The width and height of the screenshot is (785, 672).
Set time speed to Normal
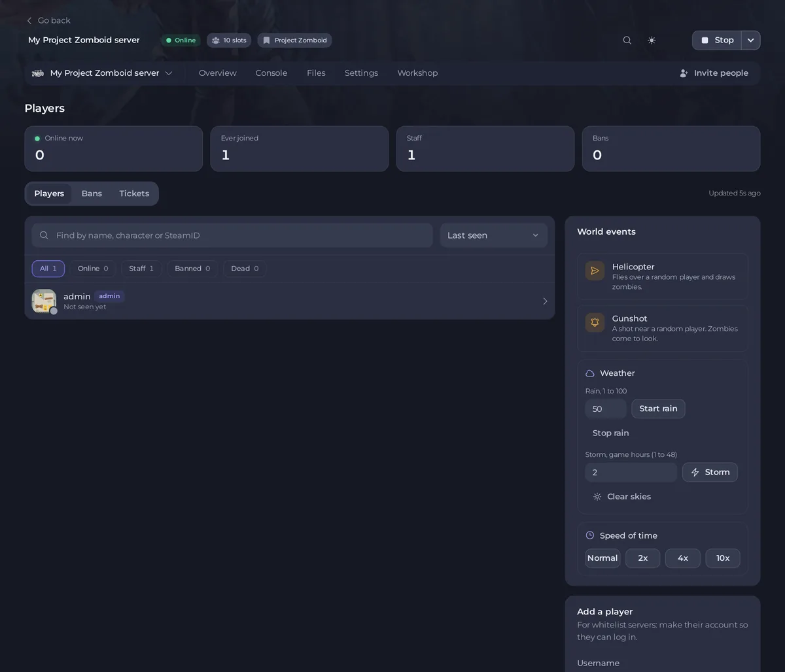tap(602, 558)
